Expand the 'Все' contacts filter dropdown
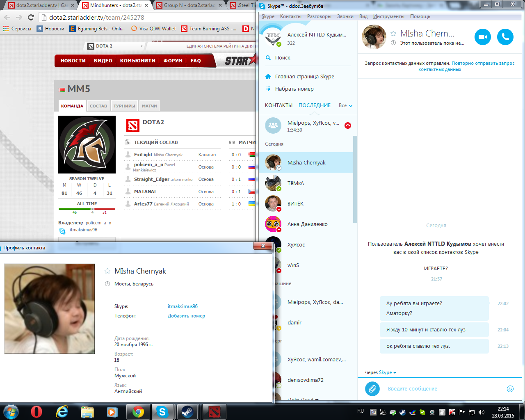Viewport: 525px width, 420px height. tap(346, 105)
